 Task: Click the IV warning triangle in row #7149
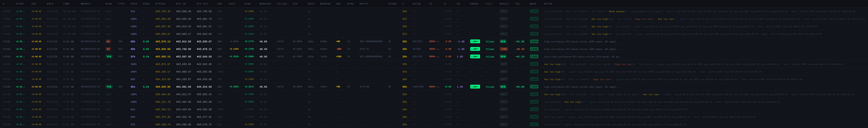pos(438,57)
